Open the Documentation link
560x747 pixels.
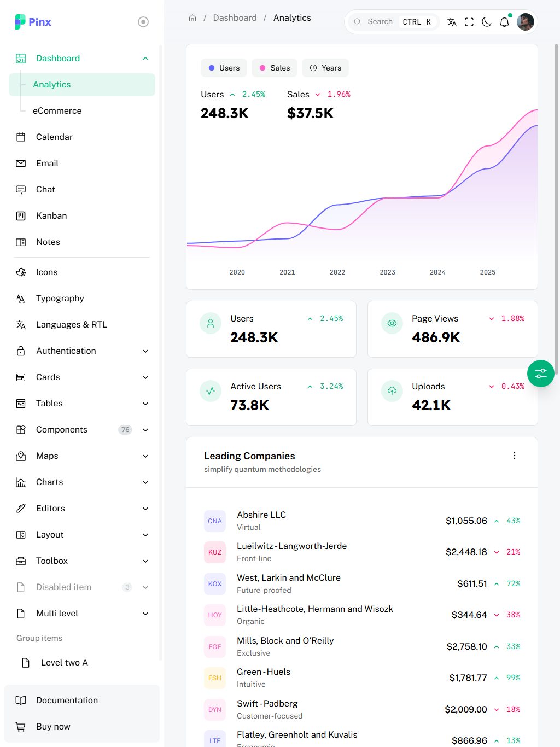[x=82, y=701]
